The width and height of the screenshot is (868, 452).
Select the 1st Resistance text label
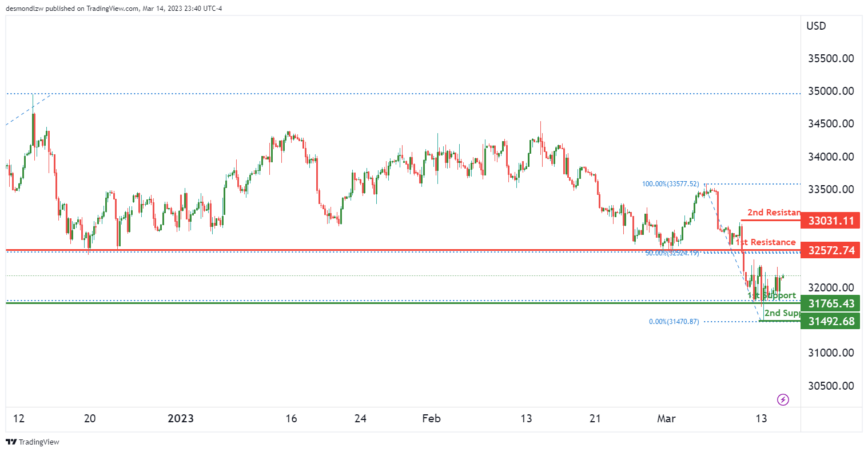(x=767, y=242)
